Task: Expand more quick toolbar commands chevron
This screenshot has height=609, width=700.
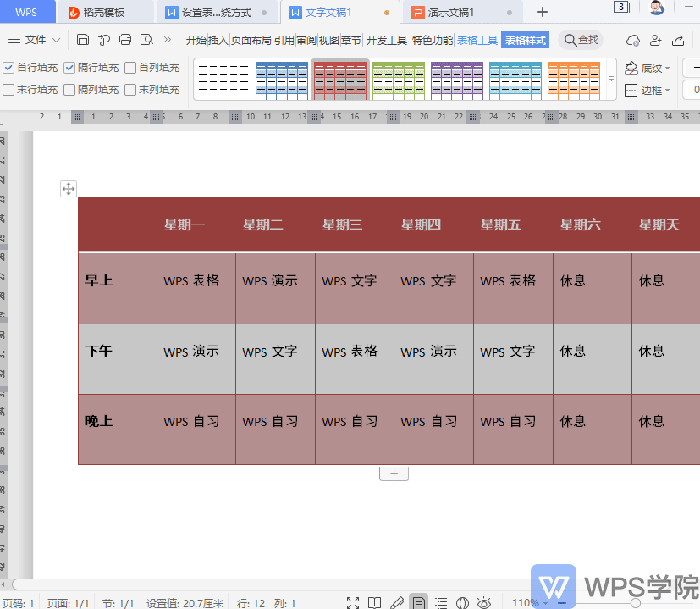Action: point(168,39)
